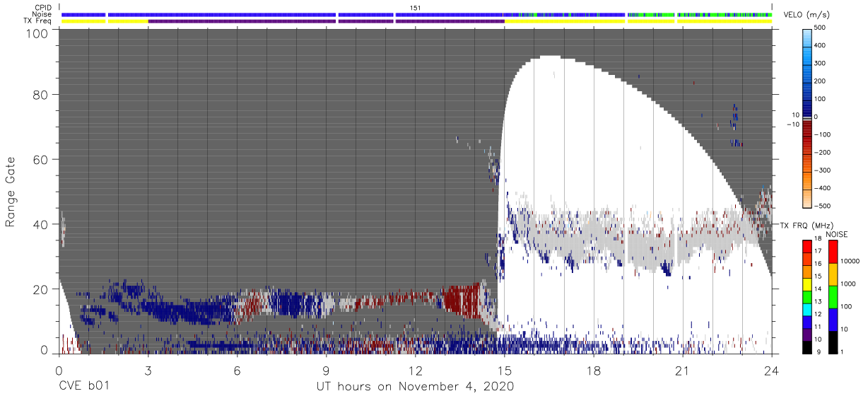This screenshot has height=401, width=868.
Task: Click the red swatch above 10000 in NOISE legend
Action: [x=833, y=252]
